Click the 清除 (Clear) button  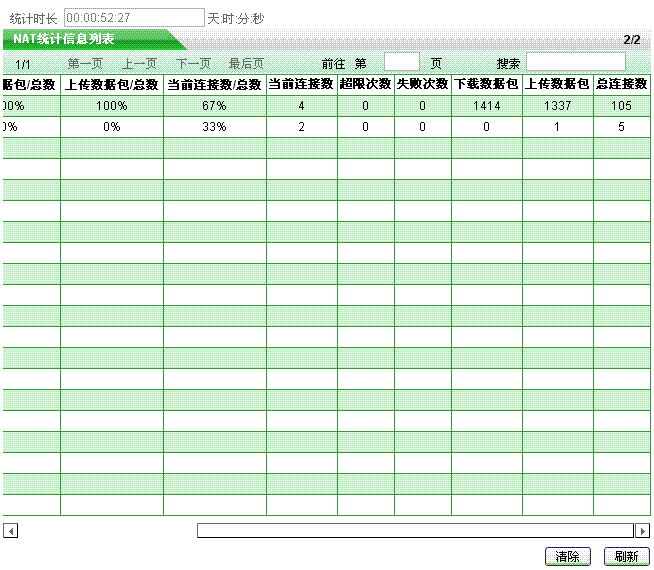tap(568, 557)
